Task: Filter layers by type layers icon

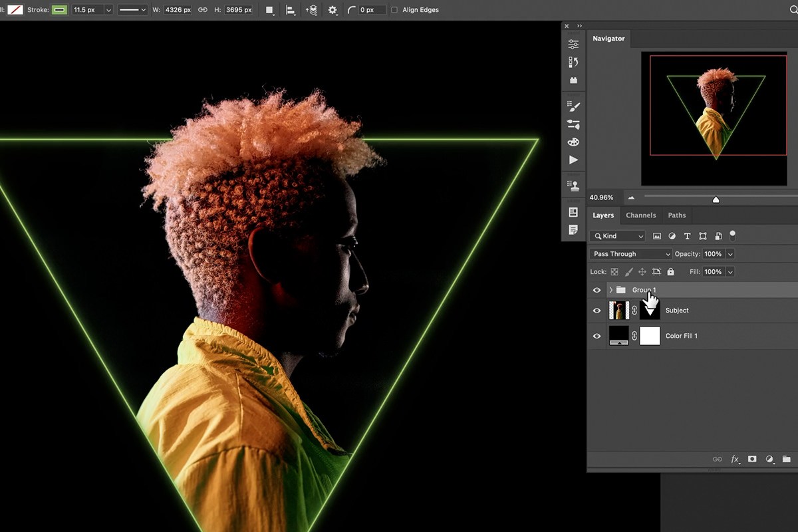Action: 687,236
